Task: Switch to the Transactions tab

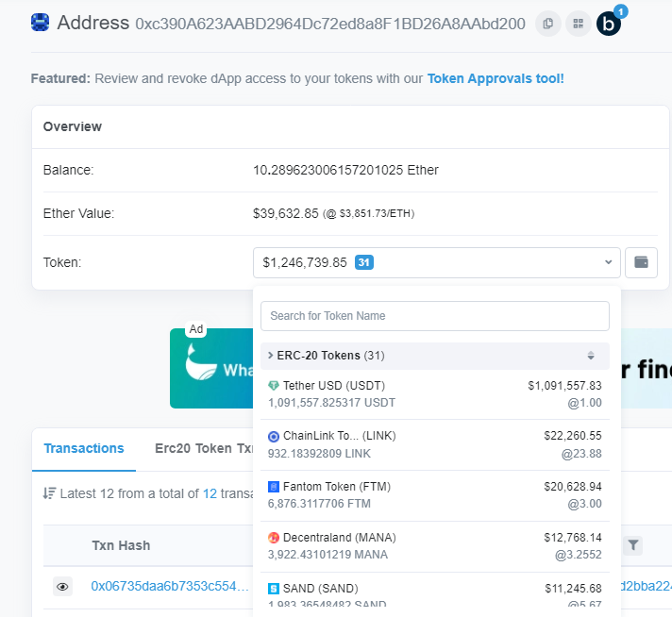Action: (x=84, y=448)
